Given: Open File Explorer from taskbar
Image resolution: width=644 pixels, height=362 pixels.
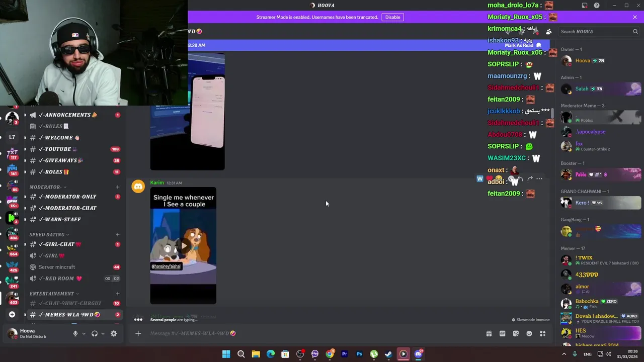Looking at the screenshot, I should pos(256,354).
